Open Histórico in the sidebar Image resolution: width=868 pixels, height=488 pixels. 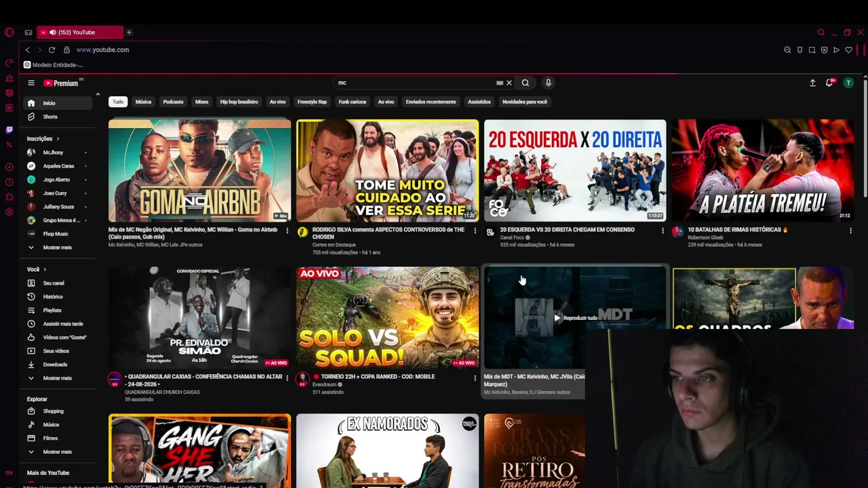tap(58, 297)
